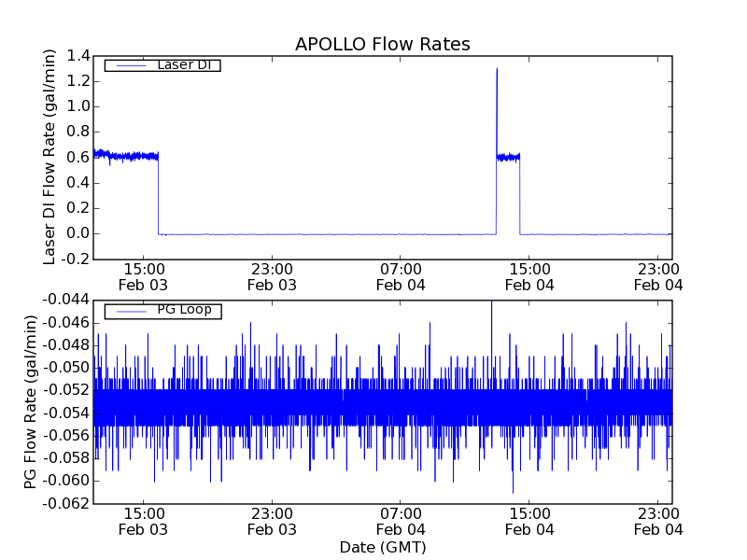Click the 0.0 tick on Laser DI axis
747x560 pixels.
click(x=78, y=233)
